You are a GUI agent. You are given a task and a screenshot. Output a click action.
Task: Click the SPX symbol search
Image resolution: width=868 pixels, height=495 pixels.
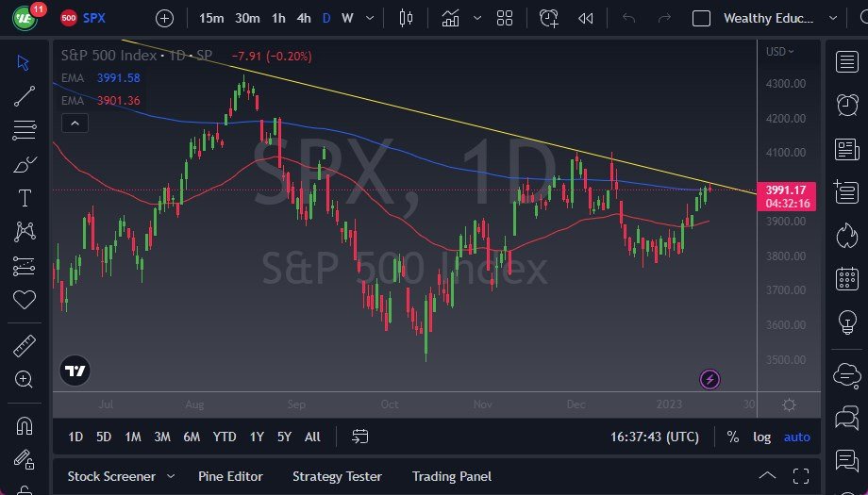(x=94, y=18)
